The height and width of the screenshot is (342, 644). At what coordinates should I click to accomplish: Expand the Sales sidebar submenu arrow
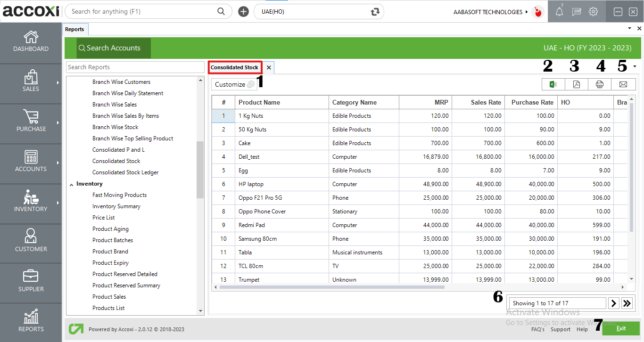[58, 83]
